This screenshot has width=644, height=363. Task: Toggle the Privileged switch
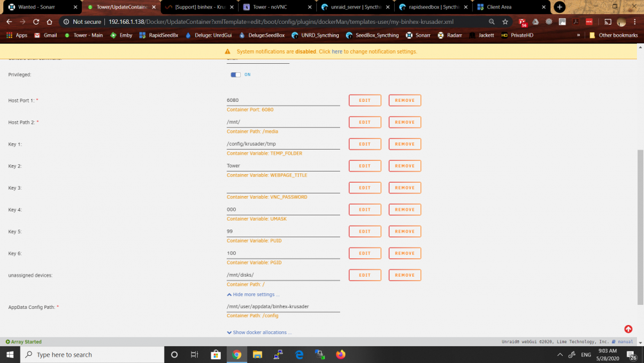(x=235, y=74)
